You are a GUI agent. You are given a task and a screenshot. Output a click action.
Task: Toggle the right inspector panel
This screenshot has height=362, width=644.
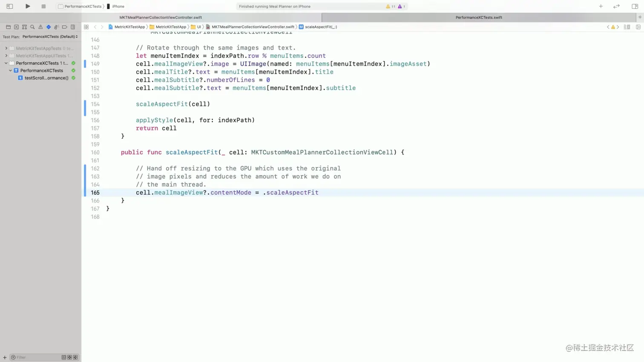[635, 6]
